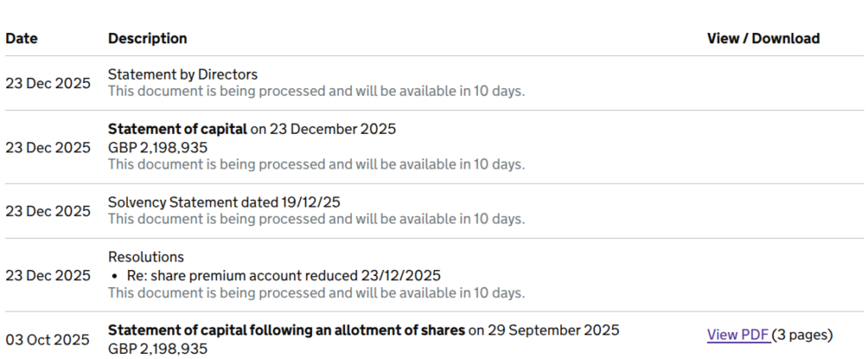This screenshot has width=868, height=359.
Task: Click the Date column header
Action: [x=22, y=38]
